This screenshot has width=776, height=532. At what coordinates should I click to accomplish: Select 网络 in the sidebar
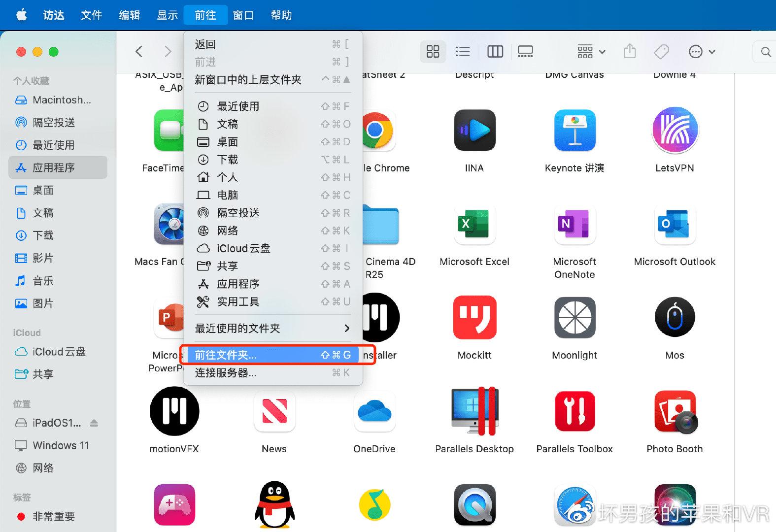58,468
